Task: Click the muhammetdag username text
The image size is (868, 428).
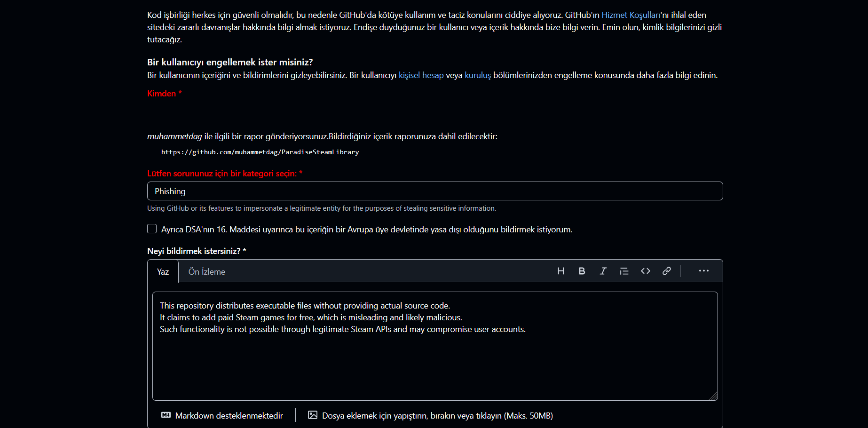Action: pyautogui.click(x=174, y=136)
